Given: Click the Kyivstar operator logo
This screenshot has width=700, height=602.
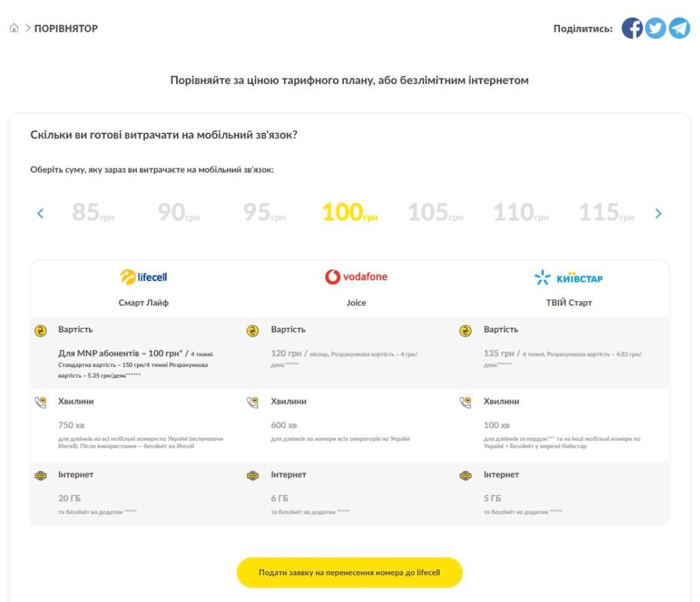Looking at the screenshot, I should [569, 278].
